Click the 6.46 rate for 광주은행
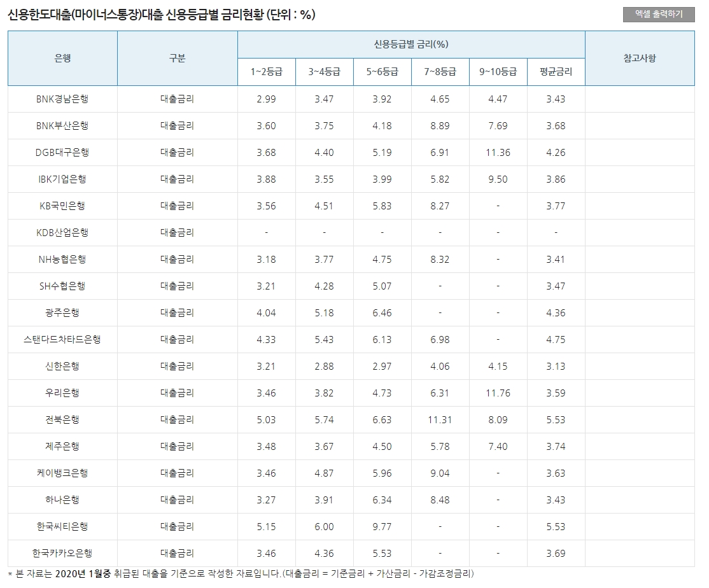The image size is (709, 588). (382, 312)
